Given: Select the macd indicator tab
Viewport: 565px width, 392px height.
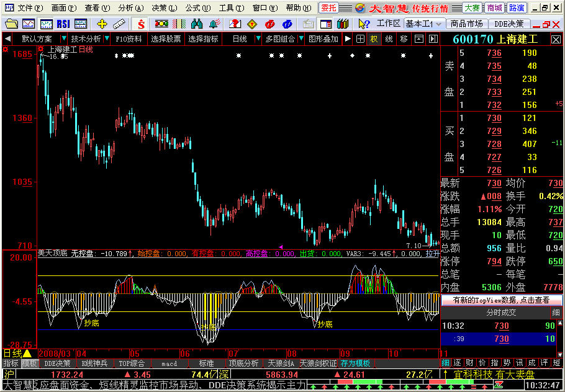Looking at the screenshot, I should click(x=169, y=363).
